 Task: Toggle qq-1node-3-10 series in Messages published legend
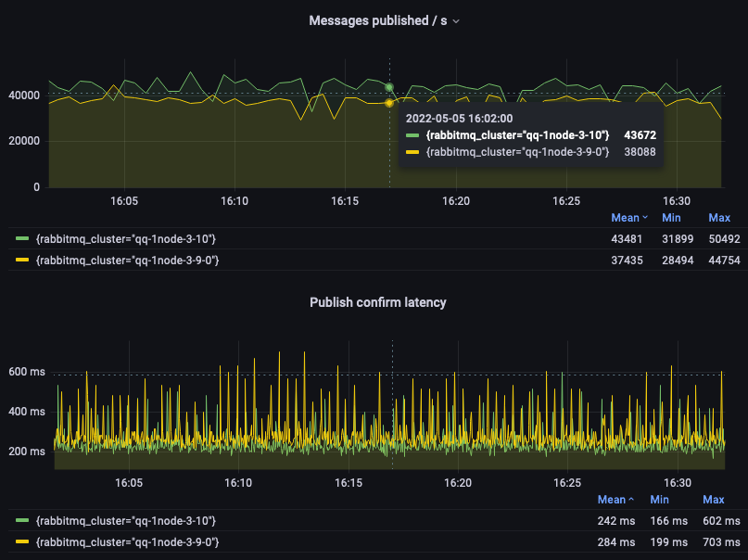tap(126, 239)
